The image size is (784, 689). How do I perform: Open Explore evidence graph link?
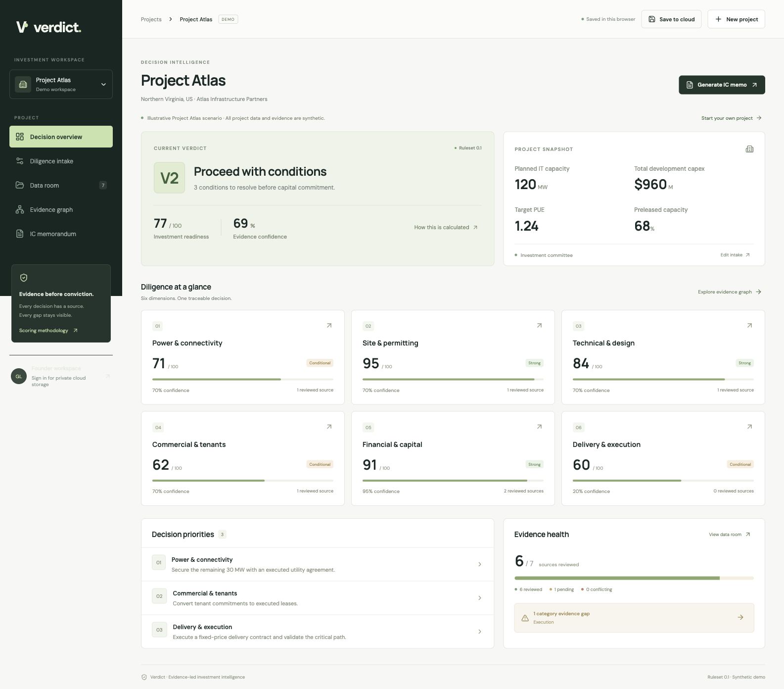pyautogui.click(x=730, y=292)
